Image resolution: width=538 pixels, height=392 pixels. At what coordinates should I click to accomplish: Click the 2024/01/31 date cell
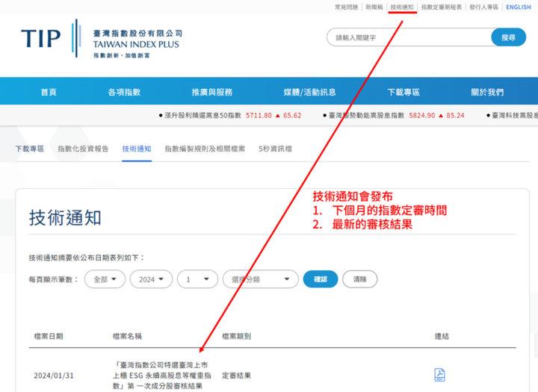pos(54,376)
